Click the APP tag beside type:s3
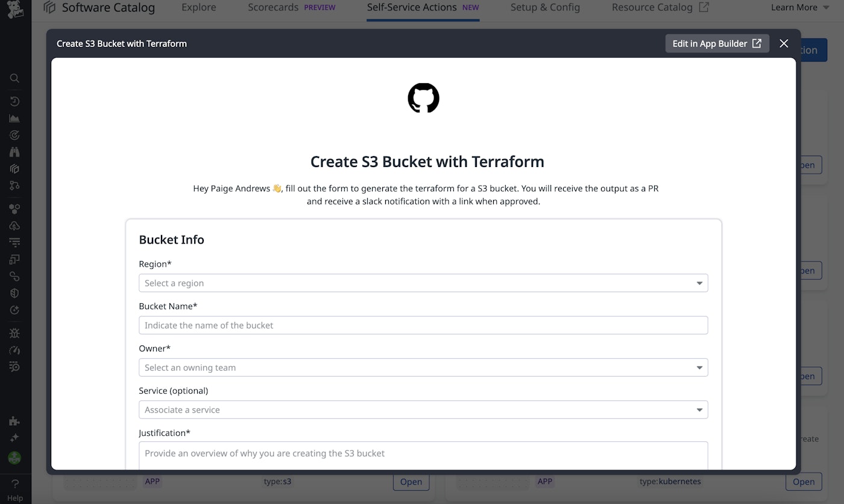Viewport: 844px width, 504px height. click(152, 482)
